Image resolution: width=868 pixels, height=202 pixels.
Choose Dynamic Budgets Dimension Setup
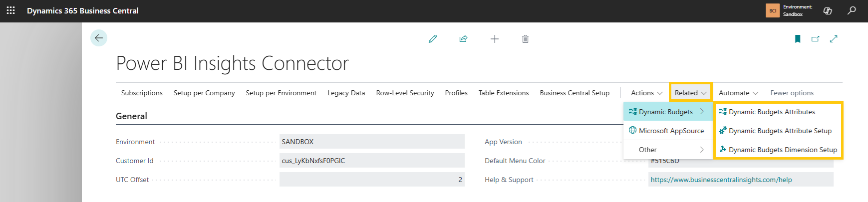tap(782, 150)
